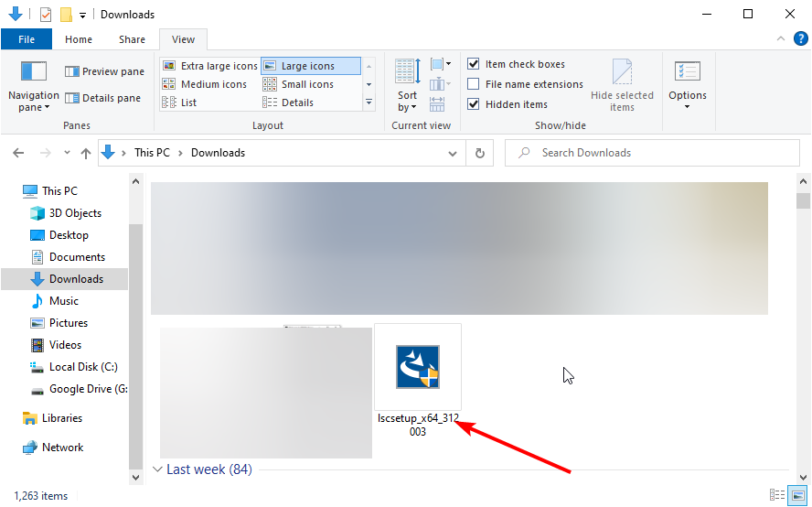
Task: Enable File name extensions
Action: pyautogui.click(x=525, y=84)
